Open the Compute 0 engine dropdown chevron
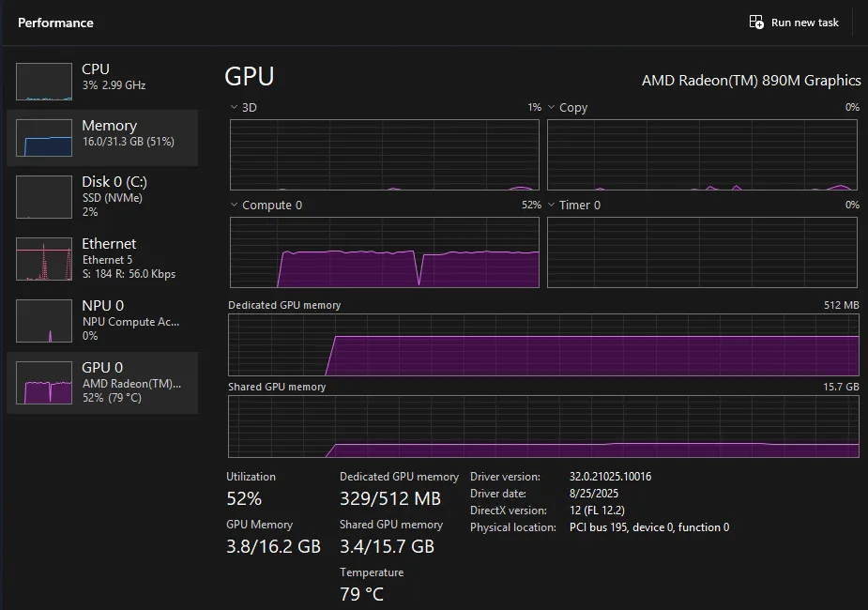The height and width of the screenshot is (610, 868). click(235, 205)
